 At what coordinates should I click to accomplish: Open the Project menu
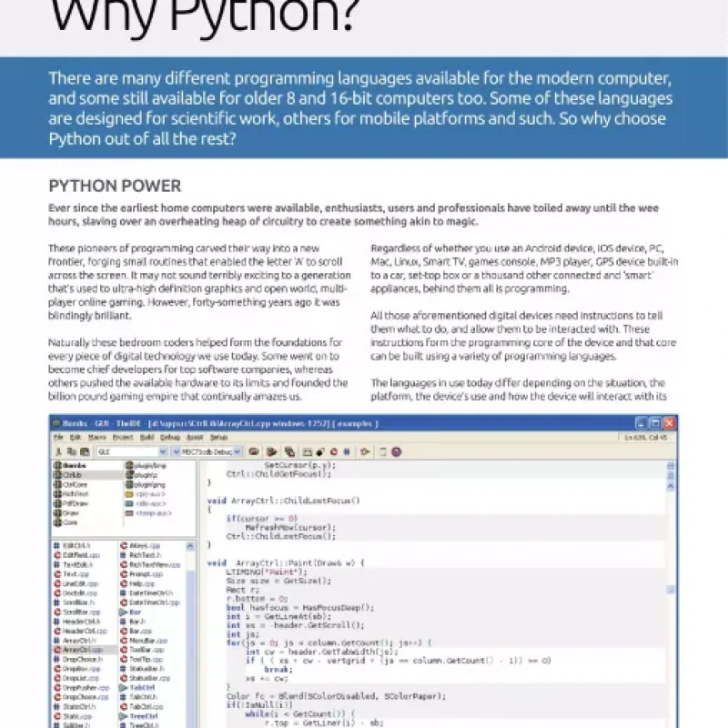click(123, 438)
